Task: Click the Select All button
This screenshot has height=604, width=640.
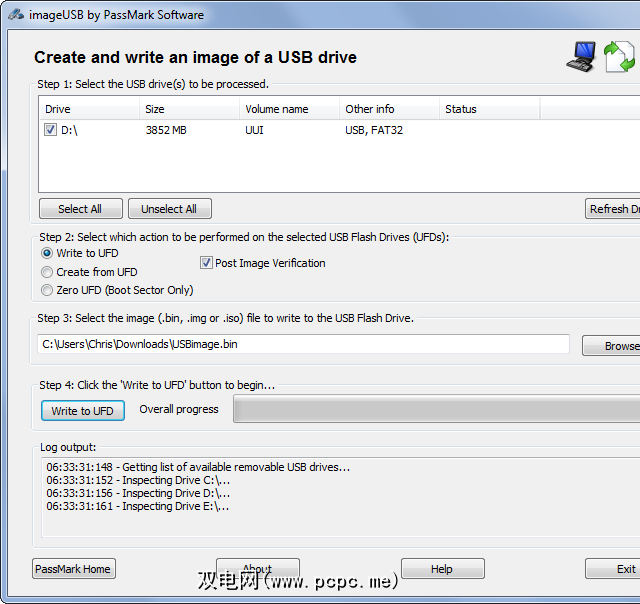Action: click(x=80, y=209)
